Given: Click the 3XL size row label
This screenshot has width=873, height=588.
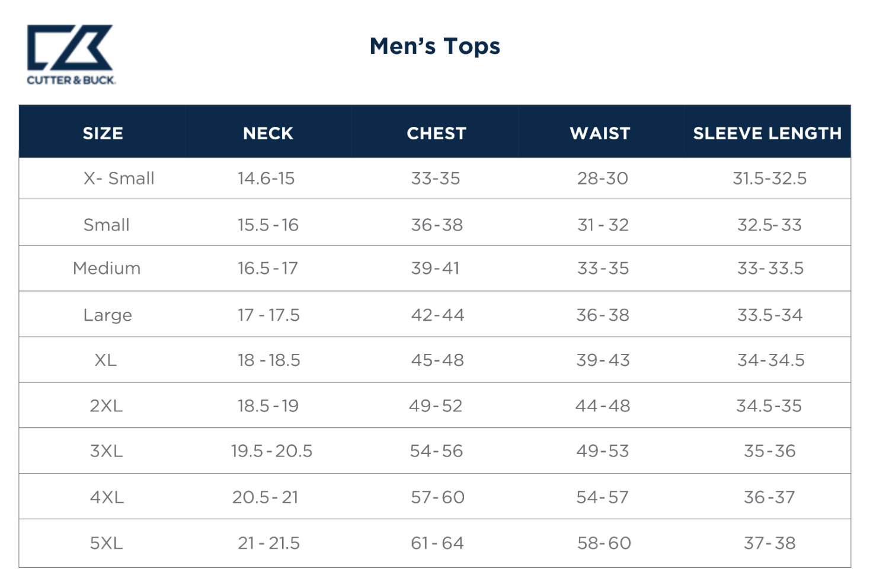Looking at the screenshot, I should (106, 451).
